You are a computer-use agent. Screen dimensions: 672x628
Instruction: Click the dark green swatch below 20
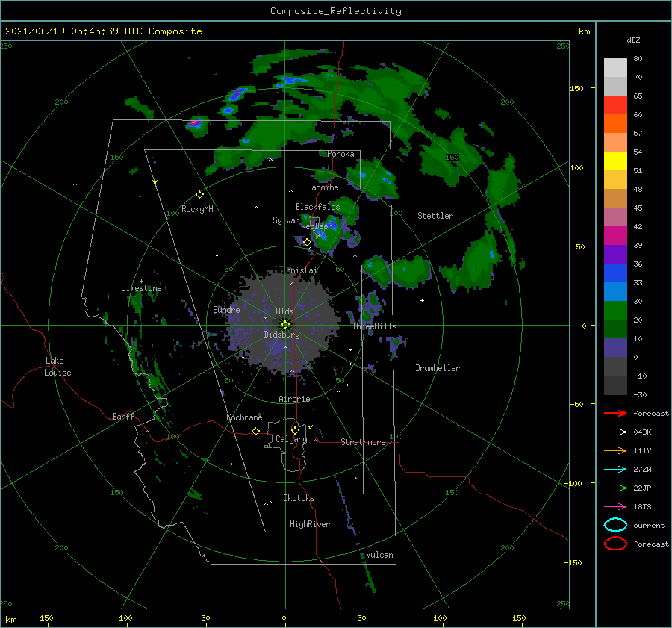point(615,329)
